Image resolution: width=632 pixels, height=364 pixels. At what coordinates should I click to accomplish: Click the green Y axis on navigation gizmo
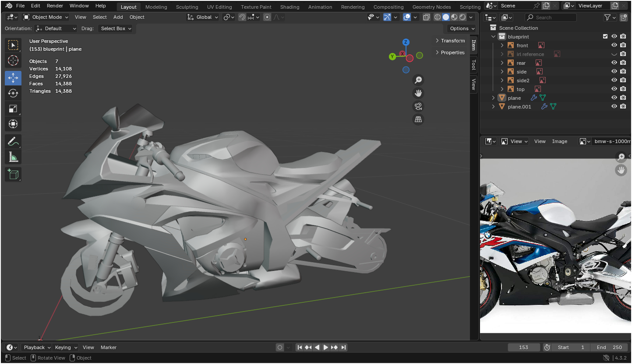tap(392, 56)
